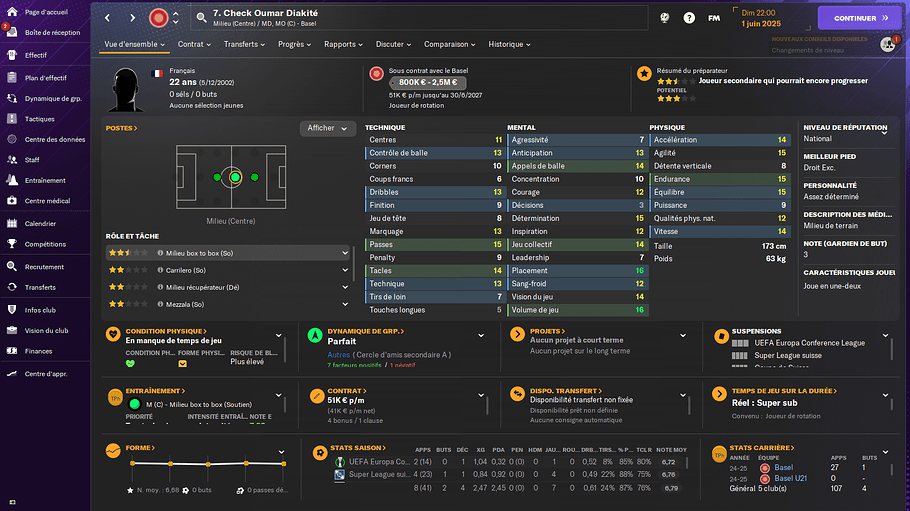Open the Boîte de réception inbox icon
Screen dimensions: 910x511
pyautogui.click(x=12, y=33)
